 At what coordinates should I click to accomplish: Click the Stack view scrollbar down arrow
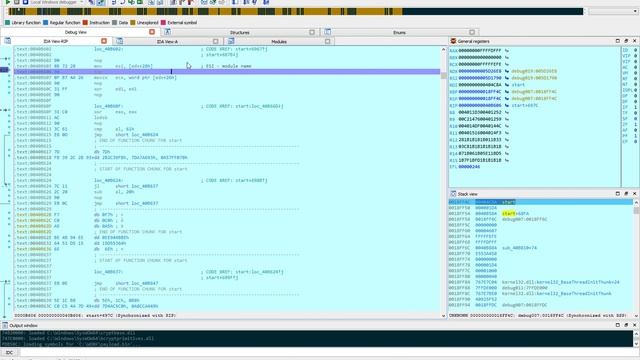(636, 316)
